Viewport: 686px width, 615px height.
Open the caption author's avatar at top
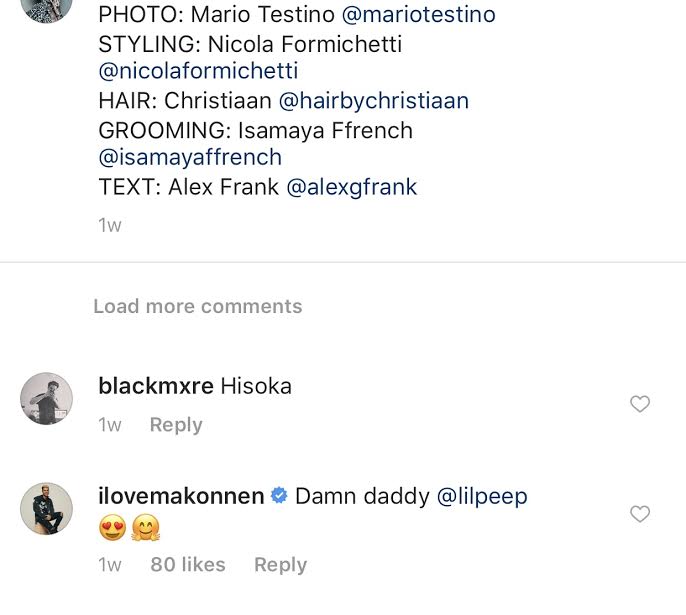pos(46,8)
